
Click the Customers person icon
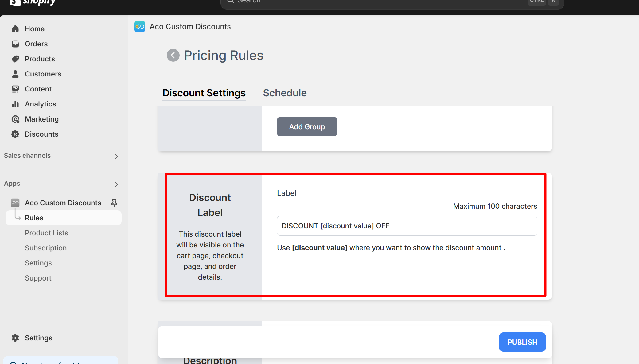15,74
